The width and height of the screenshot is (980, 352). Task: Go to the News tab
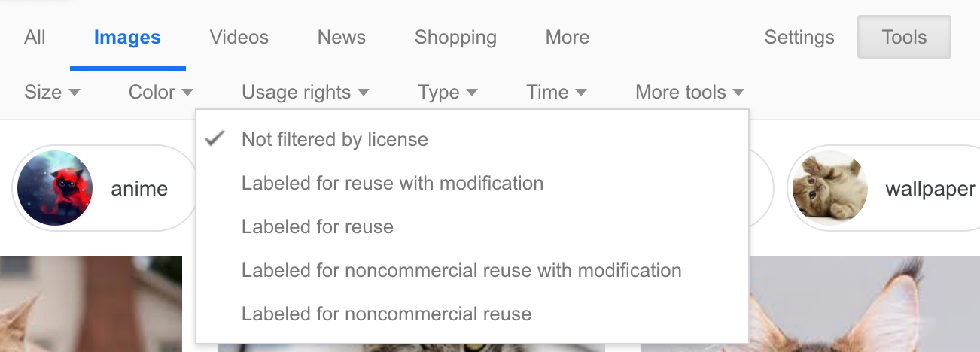[341, 37]
